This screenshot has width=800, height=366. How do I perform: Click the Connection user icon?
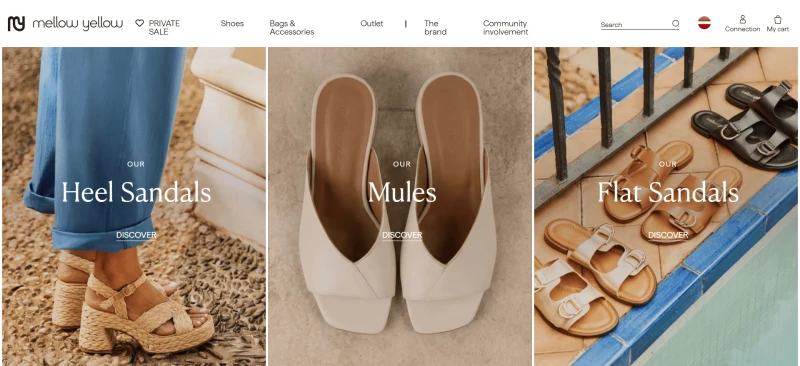(742, 19)
